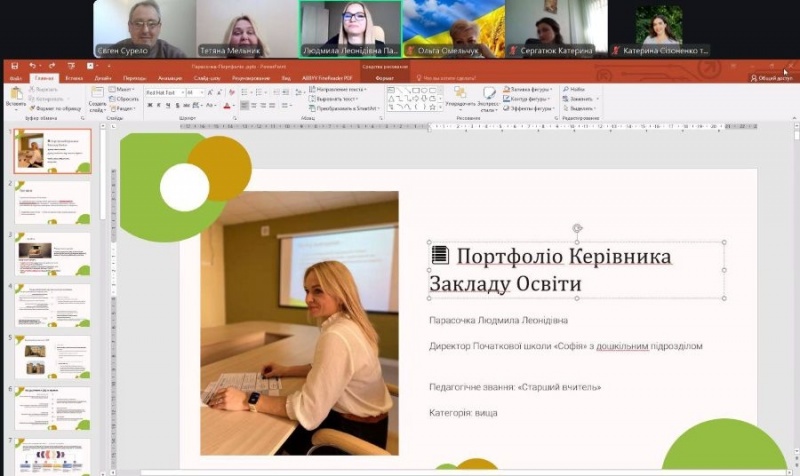
Task: Click the Paste (Вставить) clipboard icon
Action: tap(16, 95)
